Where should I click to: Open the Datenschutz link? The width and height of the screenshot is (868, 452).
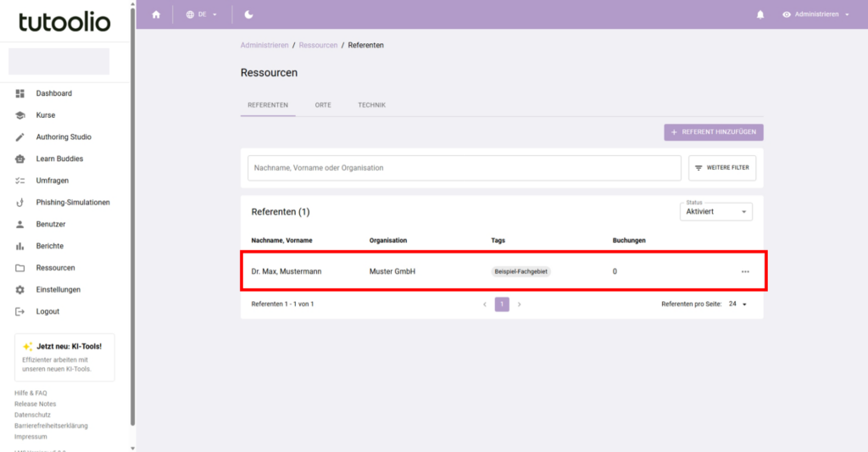click(32, 415)
